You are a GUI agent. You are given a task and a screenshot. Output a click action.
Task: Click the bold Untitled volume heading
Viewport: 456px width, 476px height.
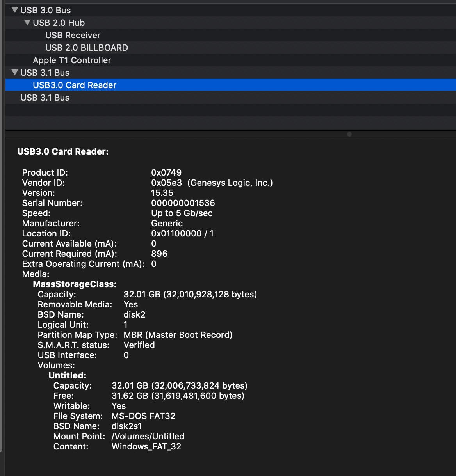pos(67,375)
